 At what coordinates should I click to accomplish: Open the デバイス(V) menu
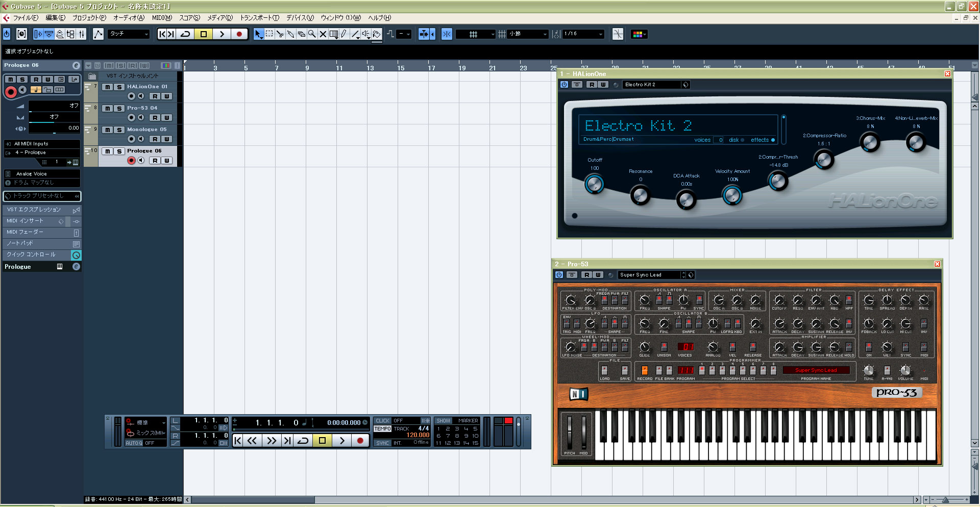[x=300, y=18]
